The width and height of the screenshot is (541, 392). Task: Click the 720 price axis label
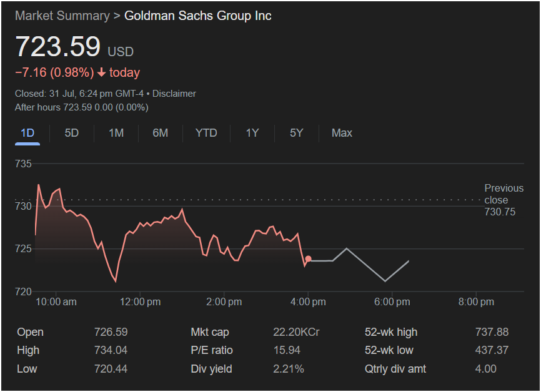(x=23, y=292)
